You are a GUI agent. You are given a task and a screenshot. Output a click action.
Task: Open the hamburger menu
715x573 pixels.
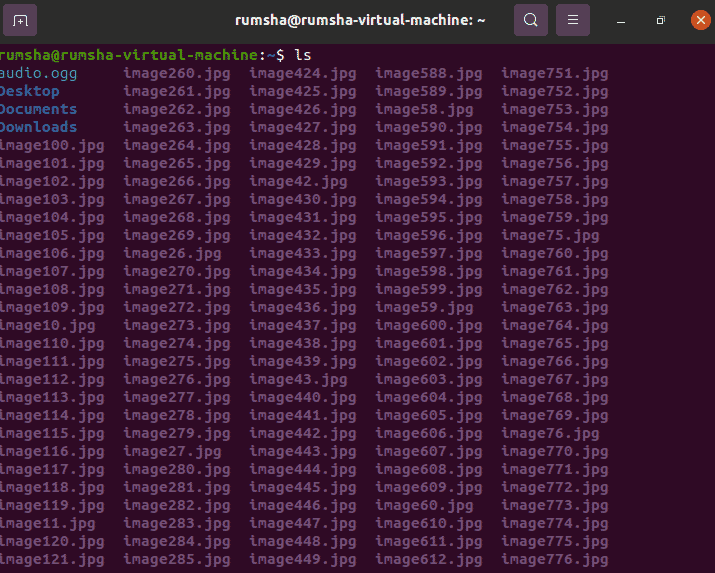click(573, 20)
